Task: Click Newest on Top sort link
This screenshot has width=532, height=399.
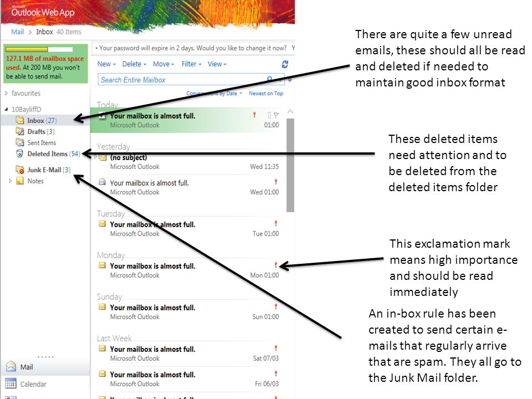Action: coord(265,93)
